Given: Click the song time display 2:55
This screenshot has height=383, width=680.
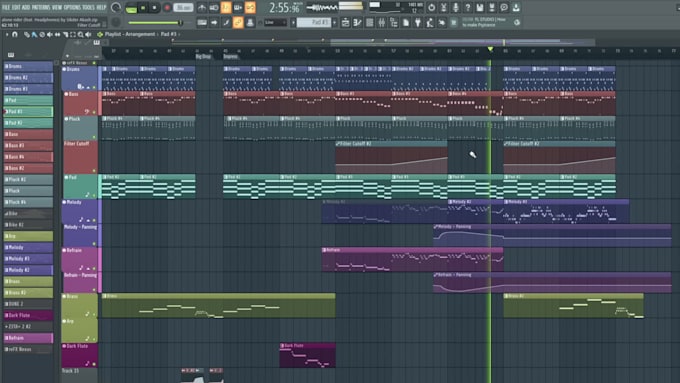Looking at the screenshot, I should [x=284, y=8].
